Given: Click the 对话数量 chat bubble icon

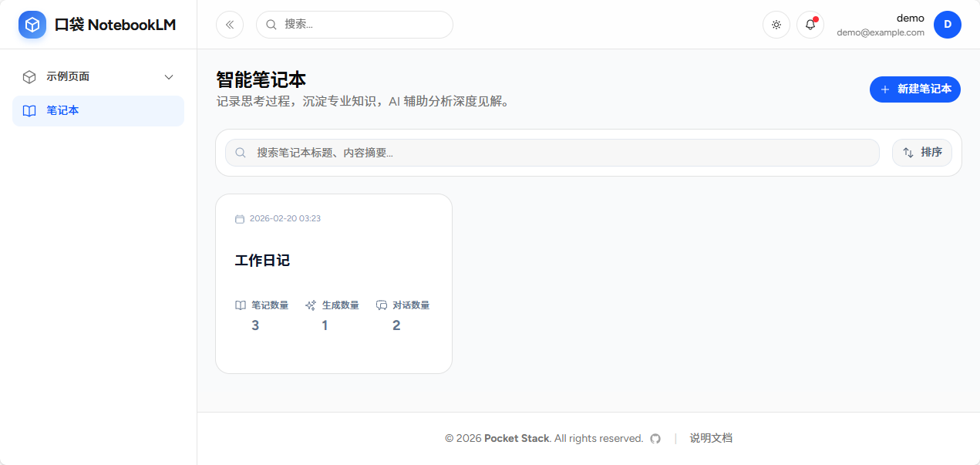Looking at the screenshot, I should (382, 305).
